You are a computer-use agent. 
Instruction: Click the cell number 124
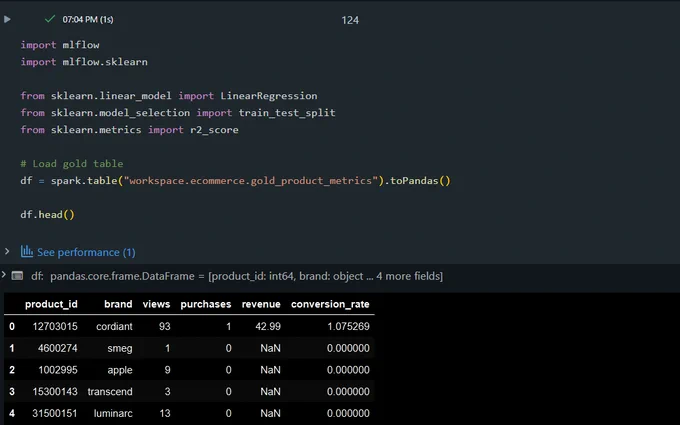point(350,20)
